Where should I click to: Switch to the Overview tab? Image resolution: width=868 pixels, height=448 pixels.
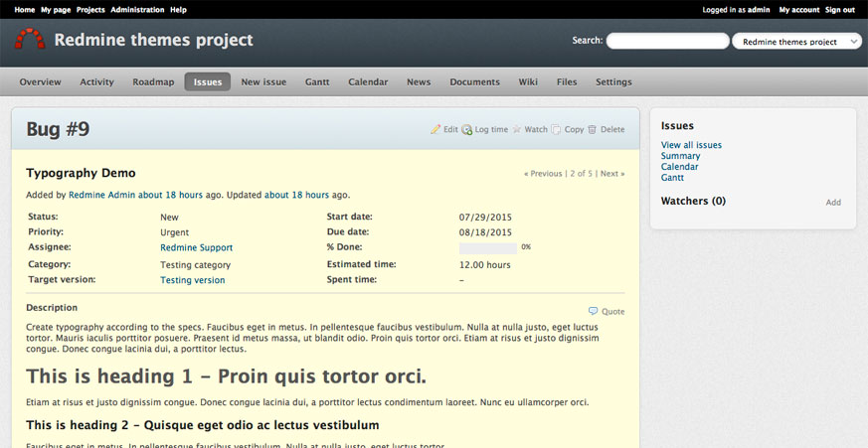tap(41, 81)
